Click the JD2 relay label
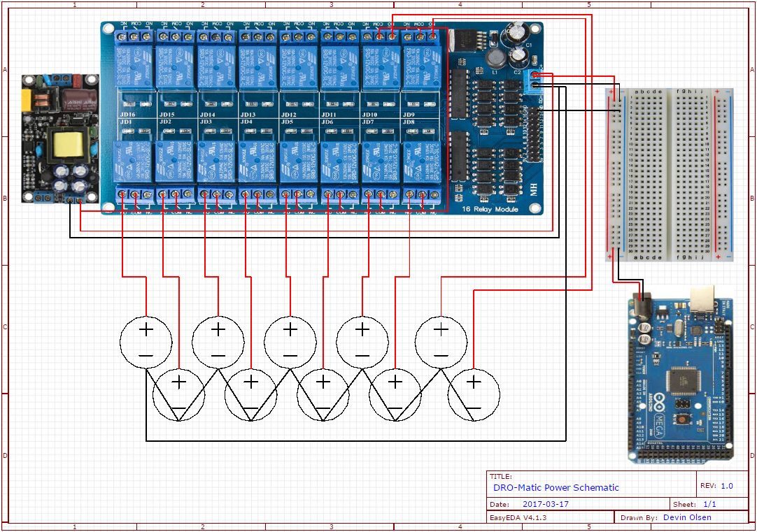The image size is (757, 532). pyautogui.click(x=165, y=122)
